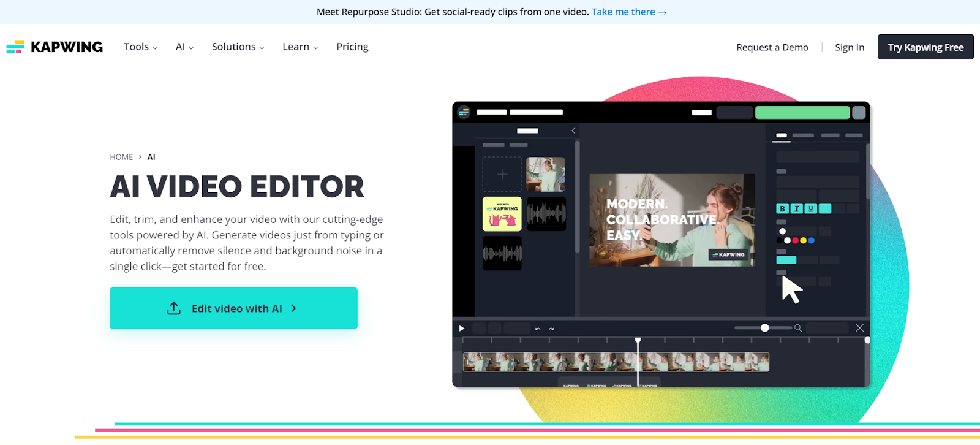This screenshot has width=980, height=445.
Task: Click the first tab in the right properties panel
Action: click(x=782, y=135)
